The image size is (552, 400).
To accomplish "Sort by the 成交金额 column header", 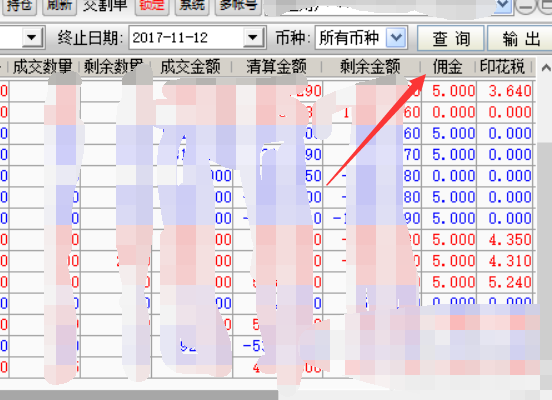I will click(191, 67).
